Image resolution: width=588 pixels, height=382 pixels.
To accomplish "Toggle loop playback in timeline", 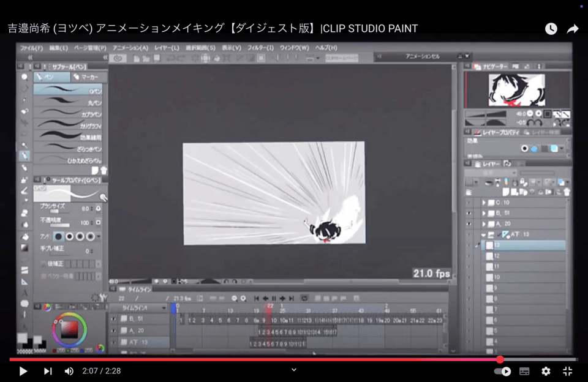I will pos(304,298).
